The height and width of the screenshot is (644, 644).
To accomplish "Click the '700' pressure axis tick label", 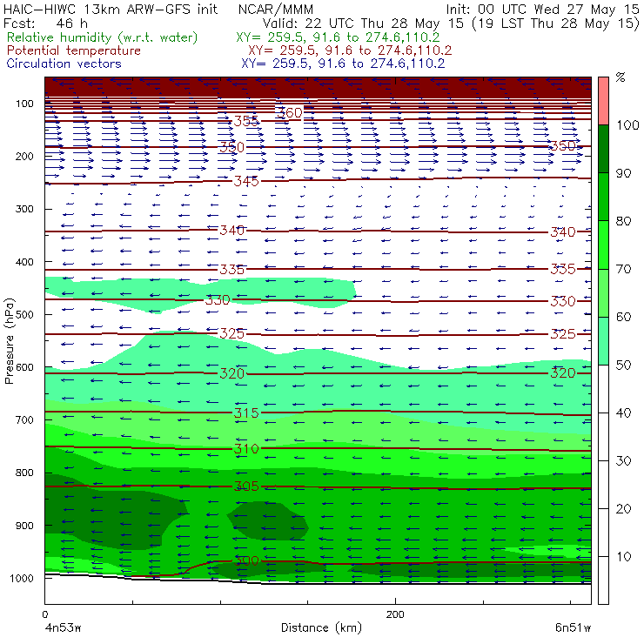I will click(24, 420).
